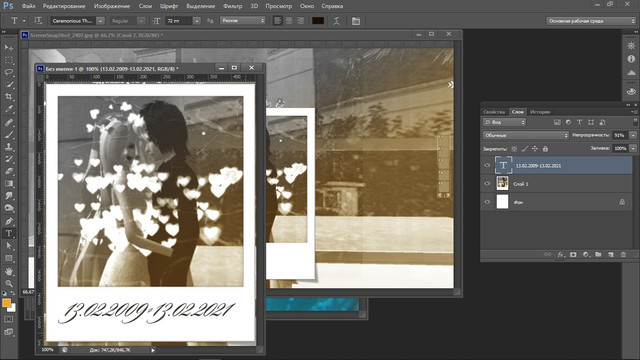Select the Zoom tool

[x=9, y=283]
